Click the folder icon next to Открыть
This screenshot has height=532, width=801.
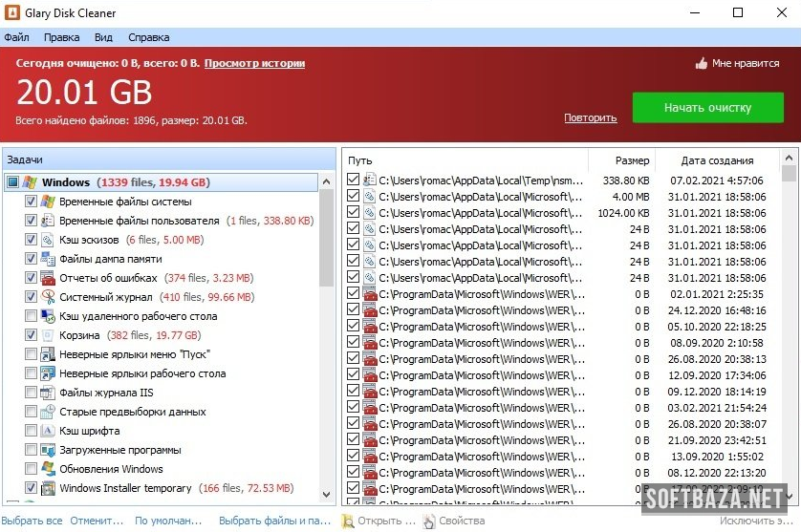tap(348, 521)
